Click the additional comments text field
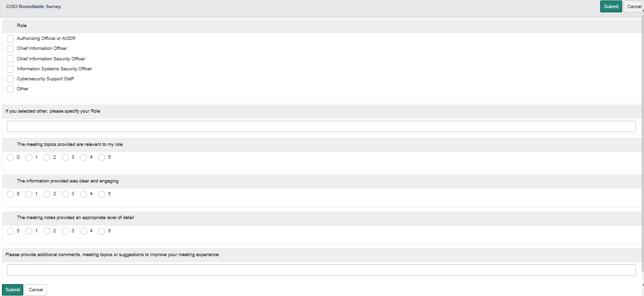Screen dimensions: 644x296 (x=321, y=270)
